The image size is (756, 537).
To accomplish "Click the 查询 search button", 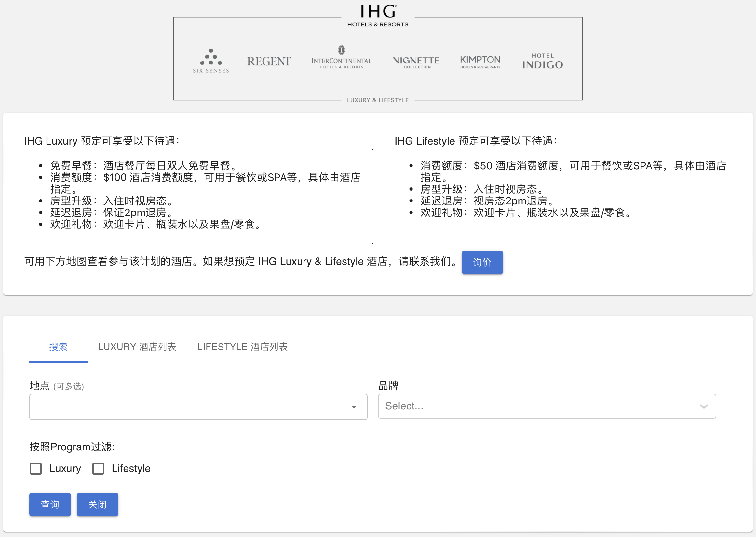I will pyautogui.click(x=50, y=504).
